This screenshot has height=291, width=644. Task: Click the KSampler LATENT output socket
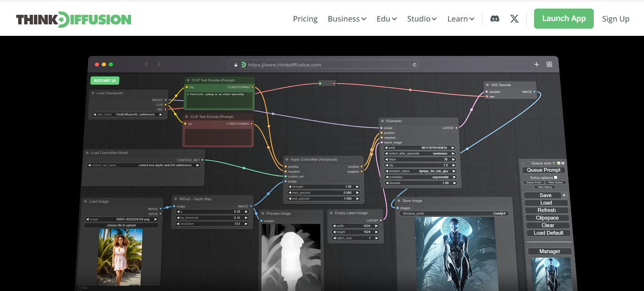(x=456, y=128)
